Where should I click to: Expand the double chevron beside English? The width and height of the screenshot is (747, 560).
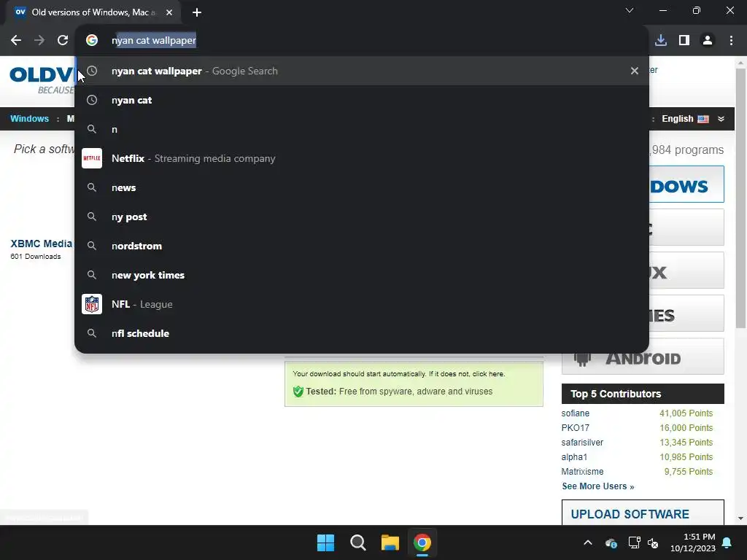point(721,119)
